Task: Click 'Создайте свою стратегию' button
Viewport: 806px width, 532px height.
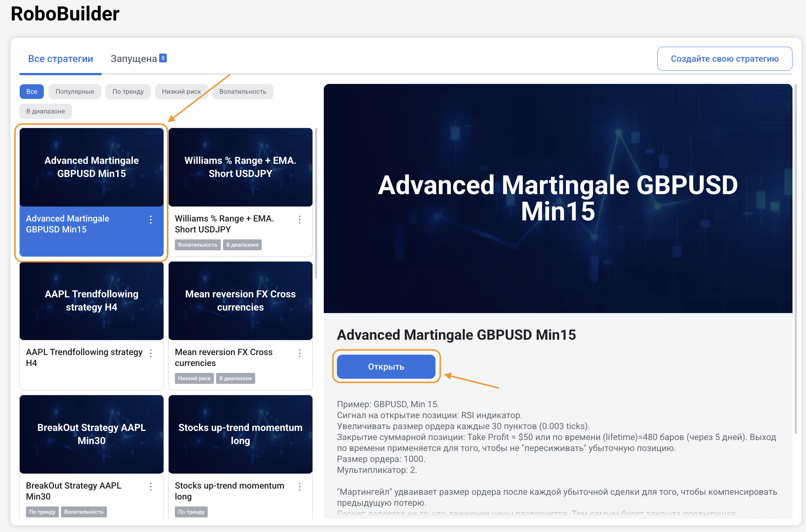Action: [x=725, y=59]
